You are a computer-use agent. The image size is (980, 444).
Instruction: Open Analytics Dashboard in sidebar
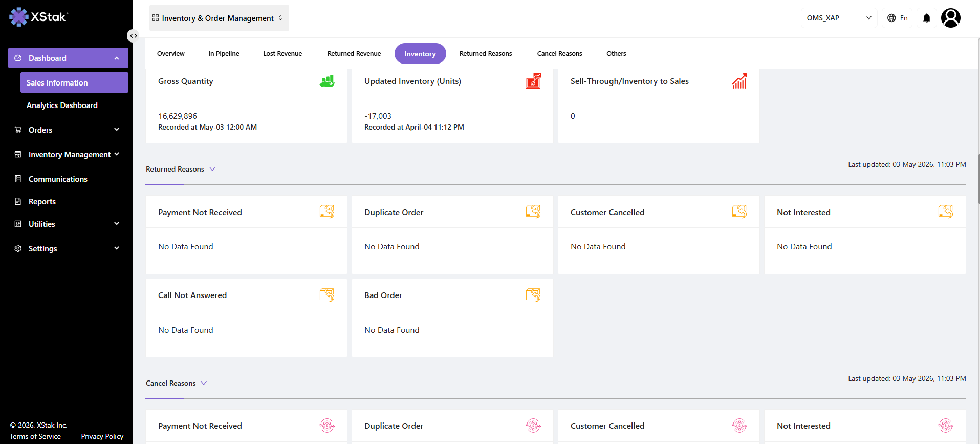tap(62, 105)
